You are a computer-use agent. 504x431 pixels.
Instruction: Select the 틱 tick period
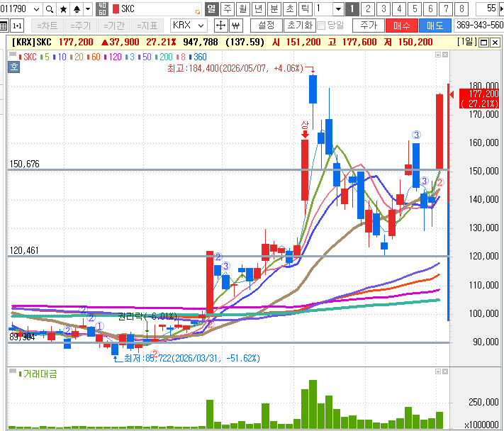pyautogui.click(x=305, y=9)
